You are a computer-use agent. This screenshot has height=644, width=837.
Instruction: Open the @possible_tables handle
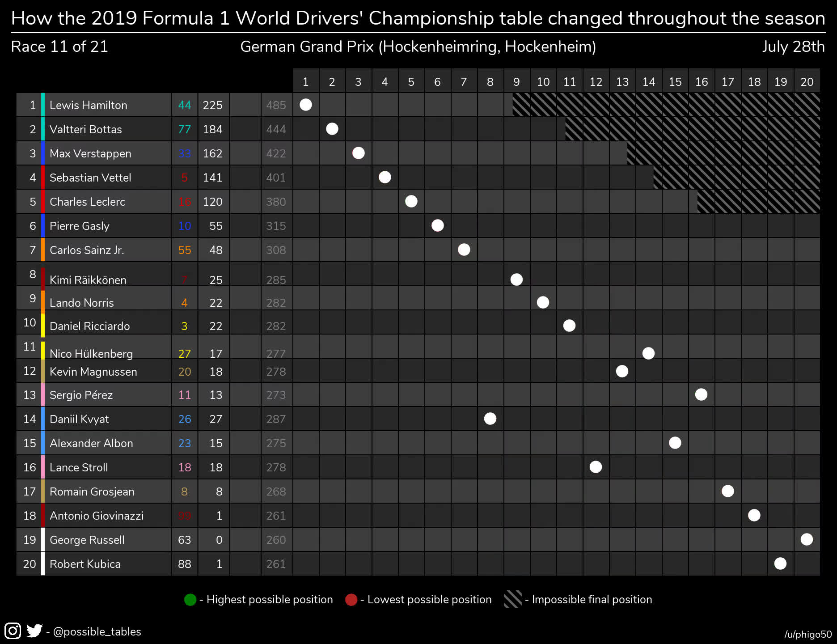[x=97, y=631]
